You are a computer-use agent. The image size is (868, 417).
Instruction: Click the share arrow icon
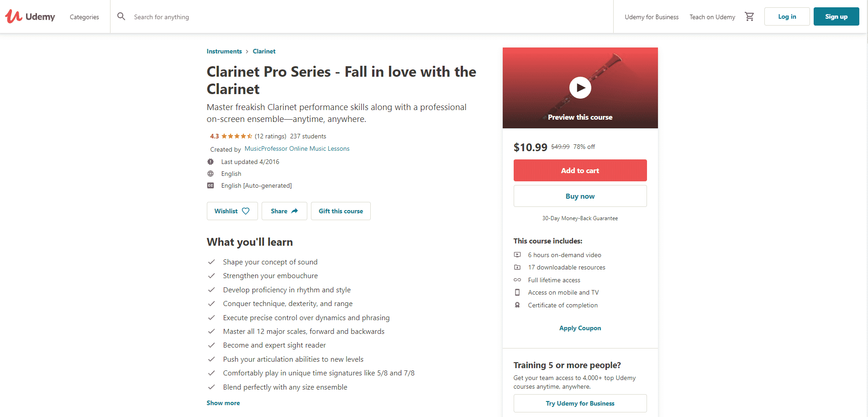(295, 211)
